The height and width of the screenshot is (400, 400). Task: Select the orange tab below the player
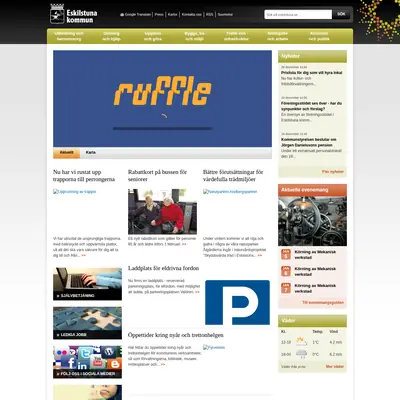click(x=67, y=153)
